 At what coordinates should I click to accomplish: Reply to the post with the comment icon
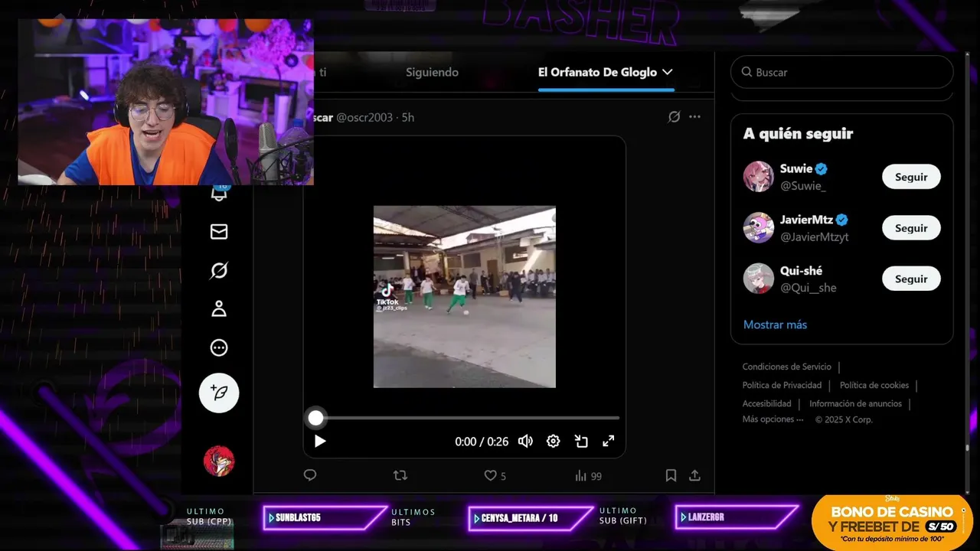coord(310,475)
